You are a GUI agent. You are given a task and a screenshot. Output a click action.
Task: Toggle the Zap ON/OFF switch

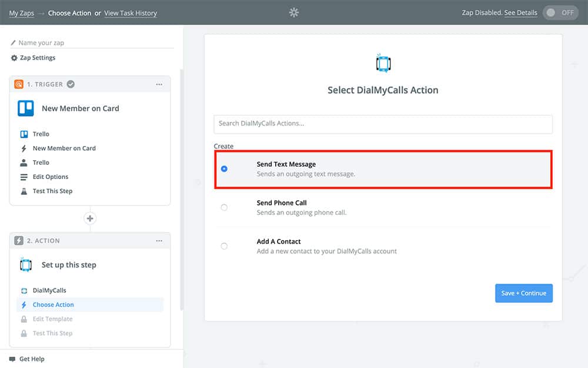click(560, 12)
